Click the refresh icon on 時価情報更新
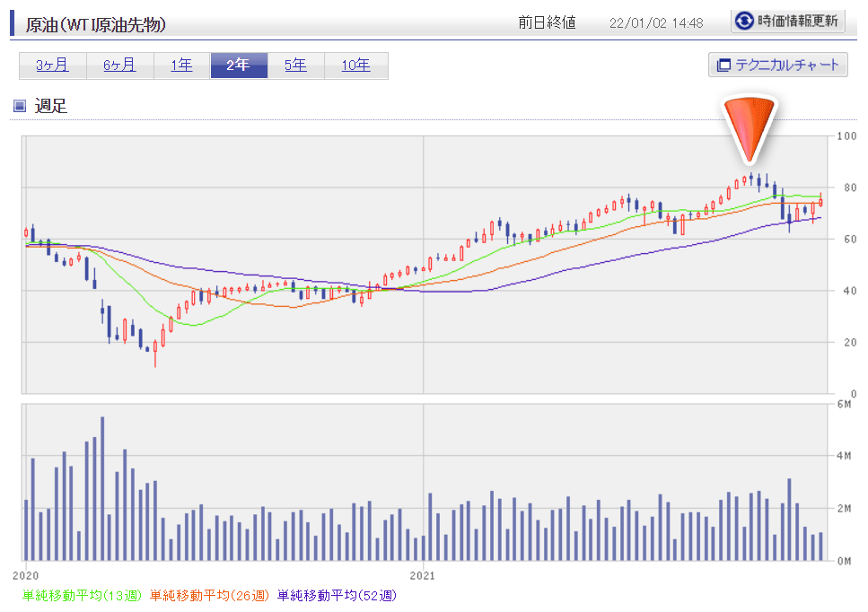The width and height of the screenshot is (868, 612). point(744,21)
